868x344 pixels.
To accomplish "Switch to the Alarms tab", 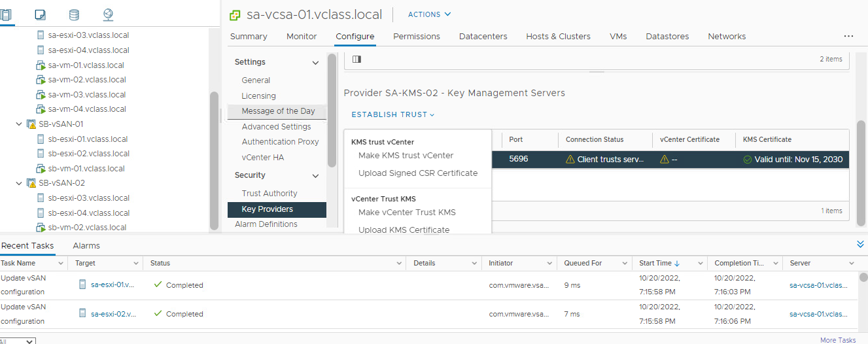I will coord(86,246).
